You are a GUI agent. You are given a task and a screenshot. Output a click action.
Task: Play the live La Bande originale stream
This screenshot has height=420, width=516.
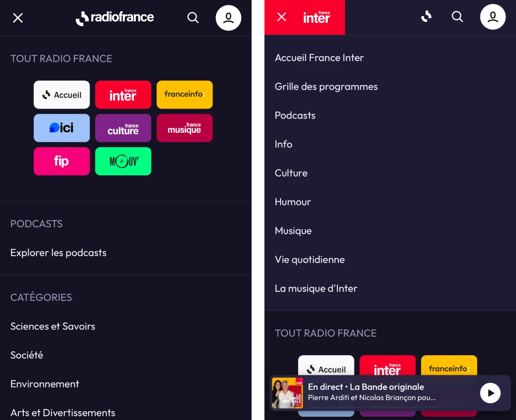[x=490, y=393]
